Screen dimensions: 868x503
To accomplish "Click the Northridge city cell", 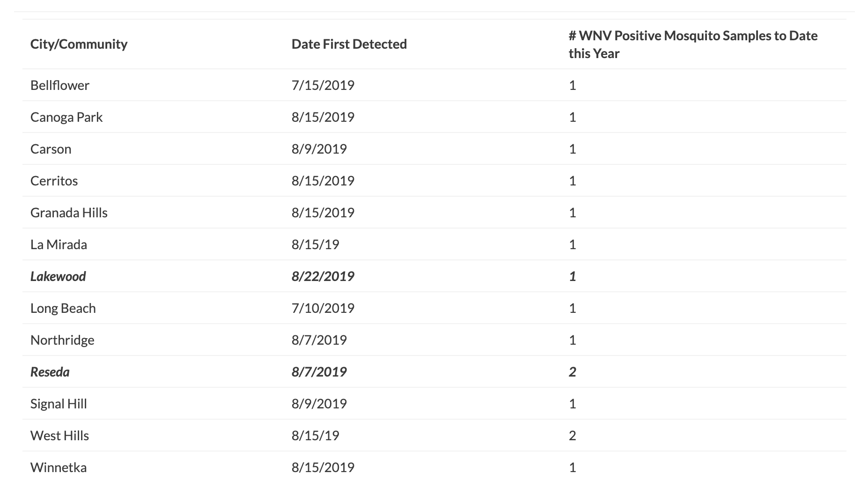I will pyautogui.click(x=62, y=340).
